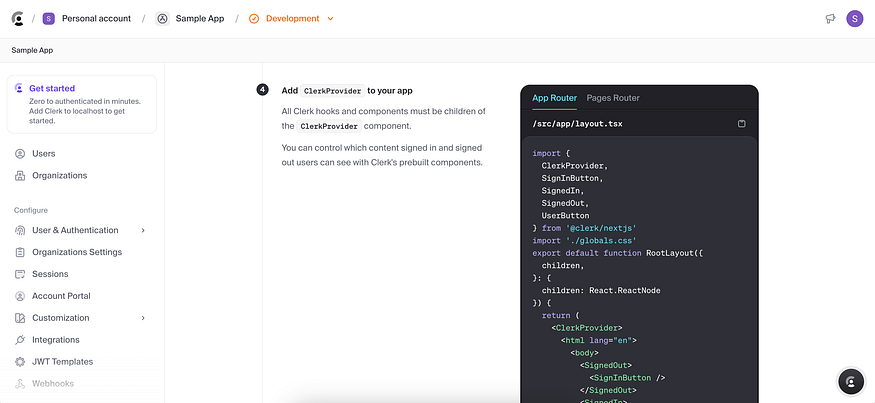Image resolution: width=875 pixels, height=403 pixels.
Task: Click the './globals.css' import line
Action: [585, 241]
